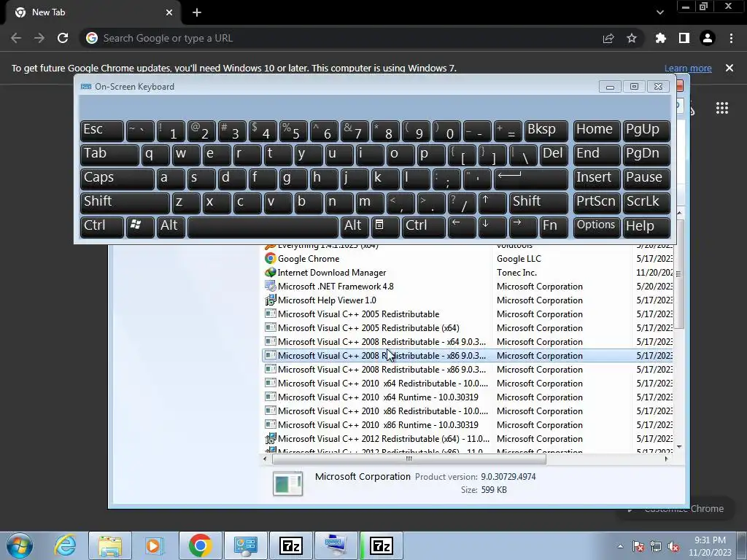747x560 pixels.
Task: Toggle the left Shift key
Action: pos(125,203)
